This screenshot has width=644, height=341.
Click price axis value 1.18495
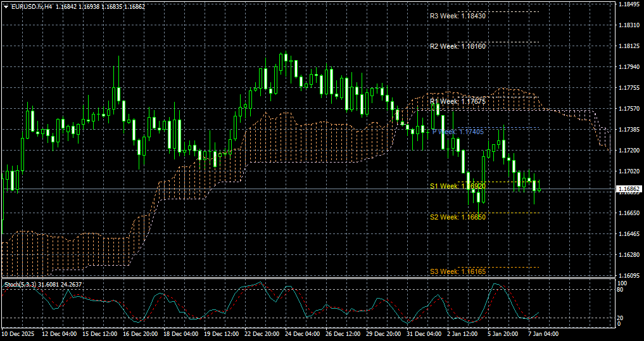pyautogui.click(x=629, y=4)
